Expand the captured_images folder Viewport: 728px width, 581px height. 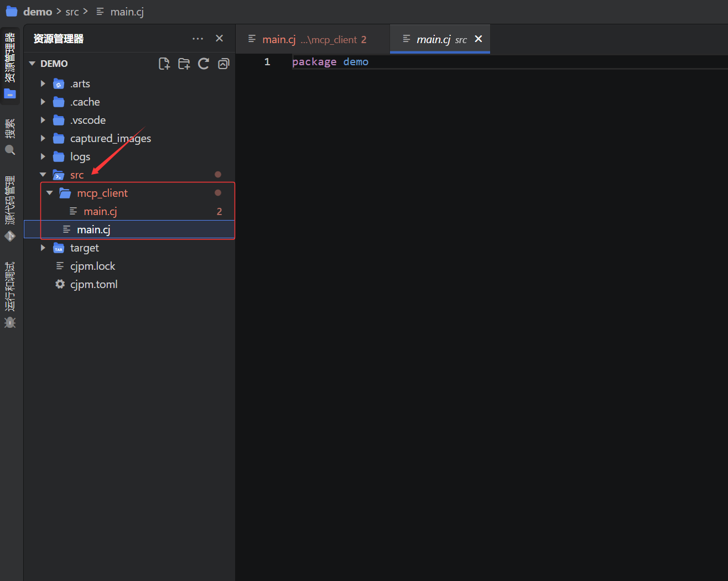coord(43,138)
